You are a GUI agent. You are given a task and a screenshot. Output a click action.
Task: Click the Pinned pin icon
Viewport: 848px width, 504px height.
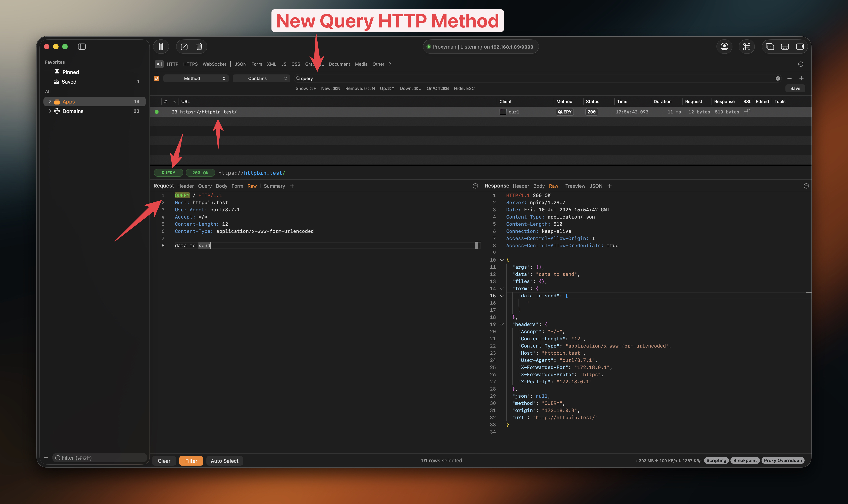57,72
